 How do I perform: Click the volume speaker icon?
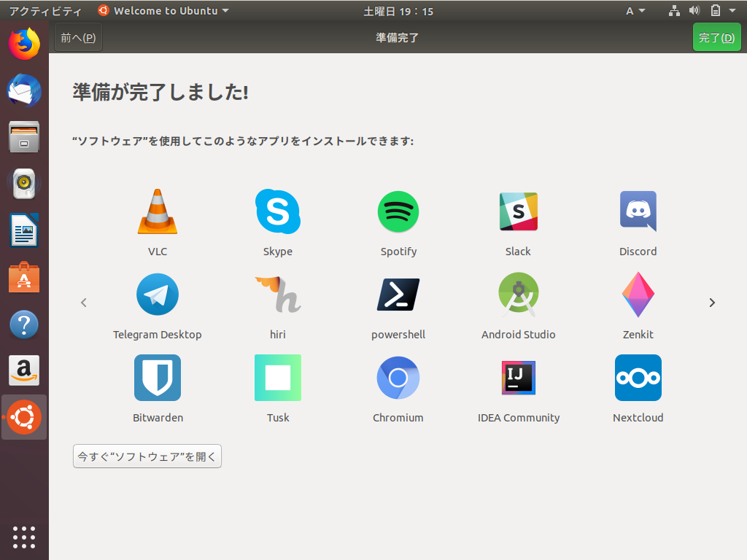point(694,10)
